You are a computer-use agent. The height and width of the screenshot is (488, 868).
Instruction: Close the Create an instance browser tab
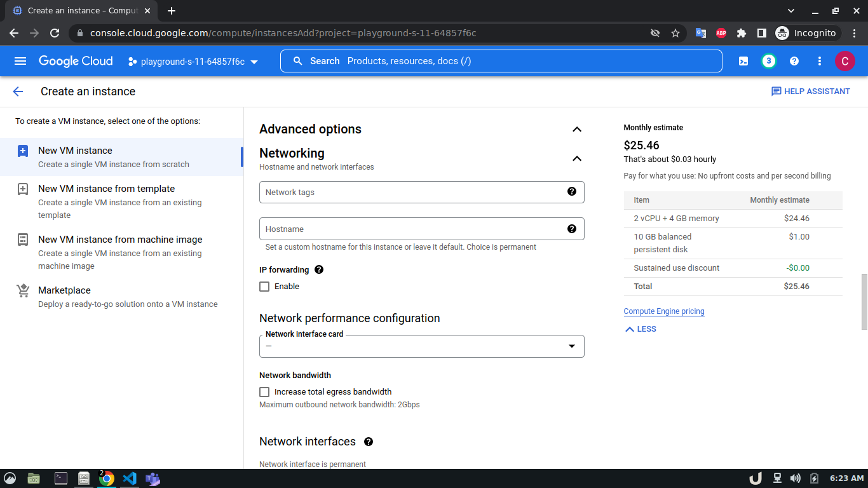click(x=148, y=11)
